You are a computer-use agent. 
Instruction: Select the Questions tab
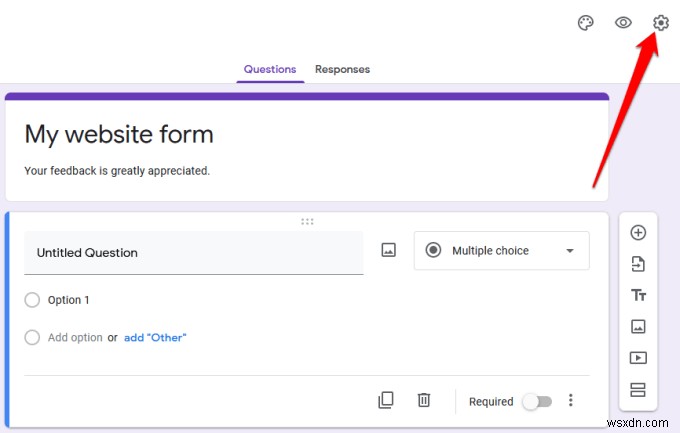[x=270, y=69]
